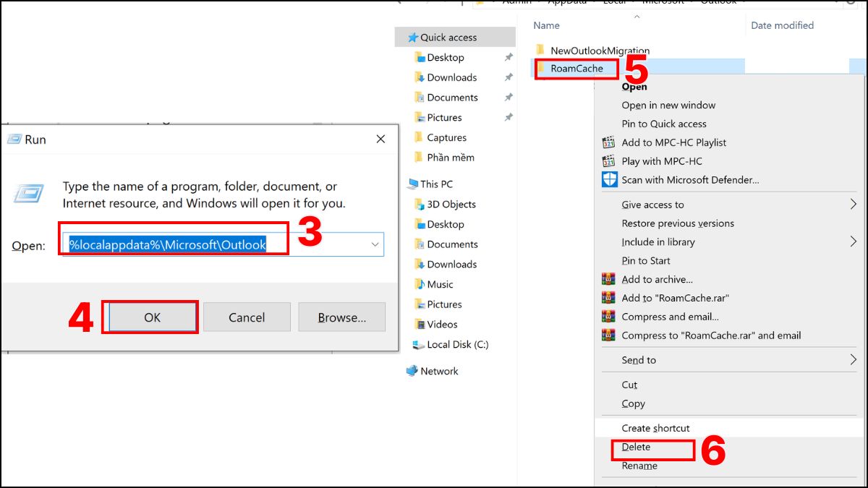Click the Quick access star icon
The width and height of the screenshot is (868, 488).
(413, 38)
